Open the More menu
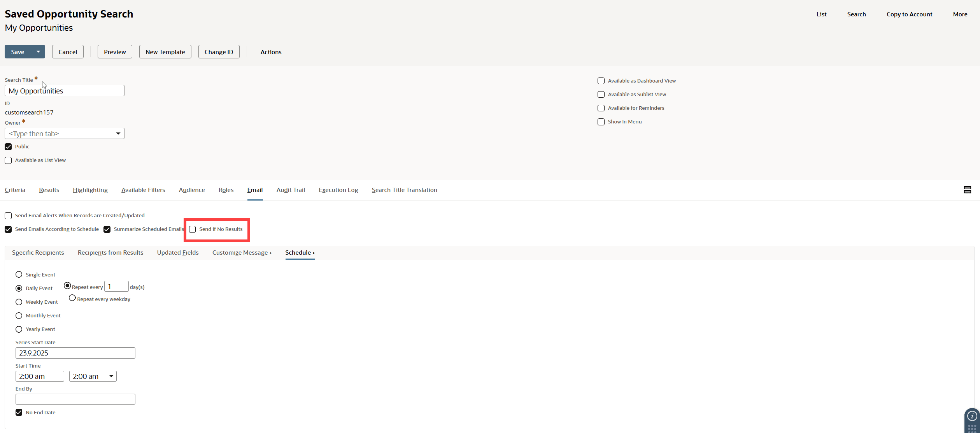This screenshot has width=980, height=433. click(x=960, y=14)
